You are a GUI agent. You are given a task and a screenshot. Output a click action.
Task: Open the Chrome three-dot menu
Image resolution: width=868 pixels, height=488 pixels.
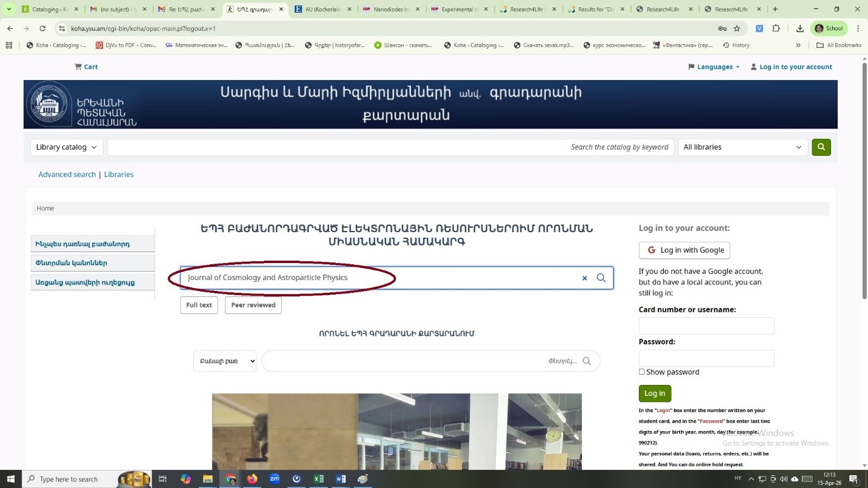pos(858,28)
